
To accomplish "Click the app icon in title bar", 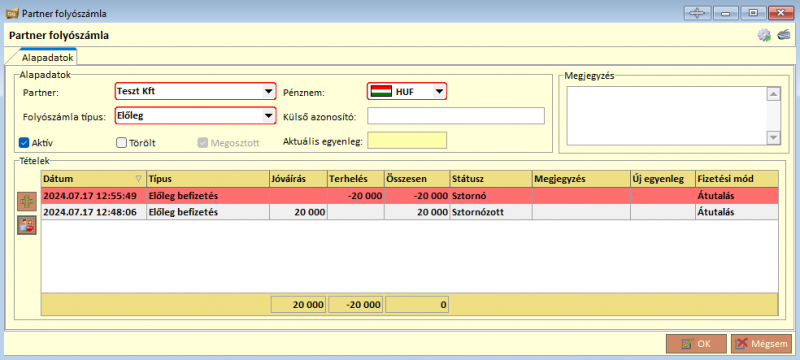I will pos(13,13).
